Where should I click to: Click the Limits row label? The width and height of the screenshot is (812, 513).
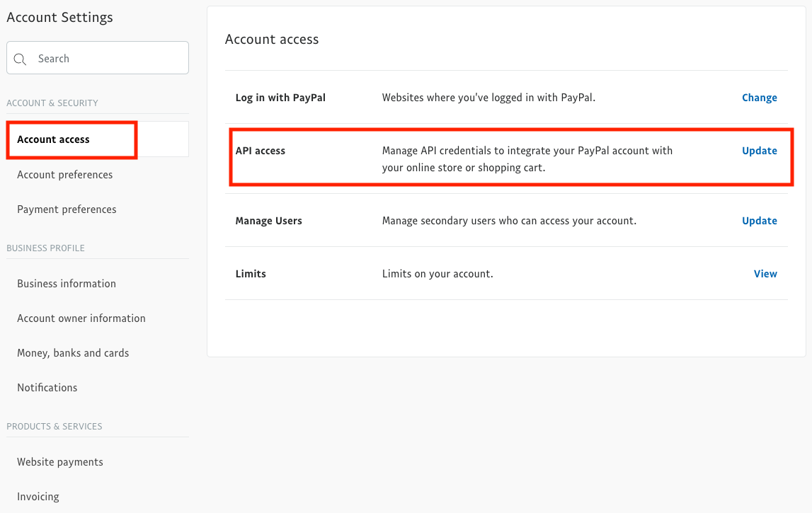tap(251, 274)
